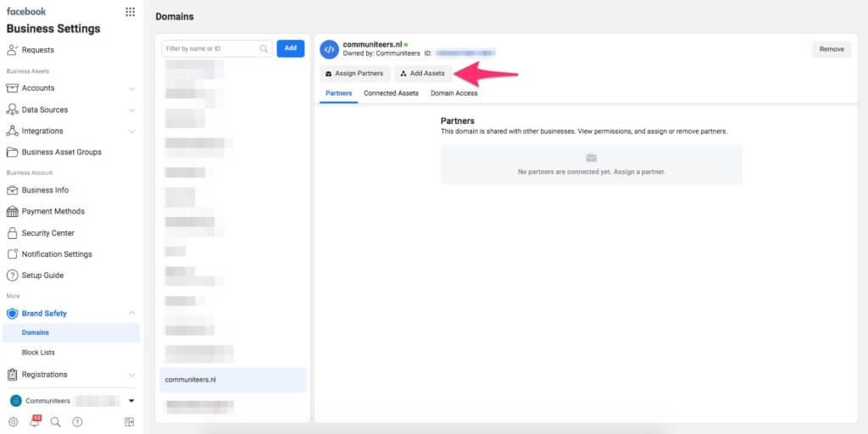Click the Filter by name or ID field
Viewport: 868px width, 434px height.
pyautogui.click(x=211, y=49)
